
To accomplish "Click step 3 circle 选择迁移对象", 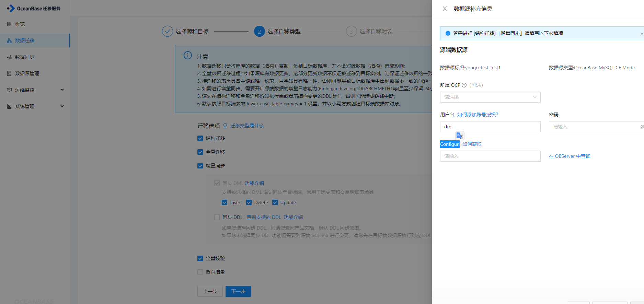I will click(351, 31).
